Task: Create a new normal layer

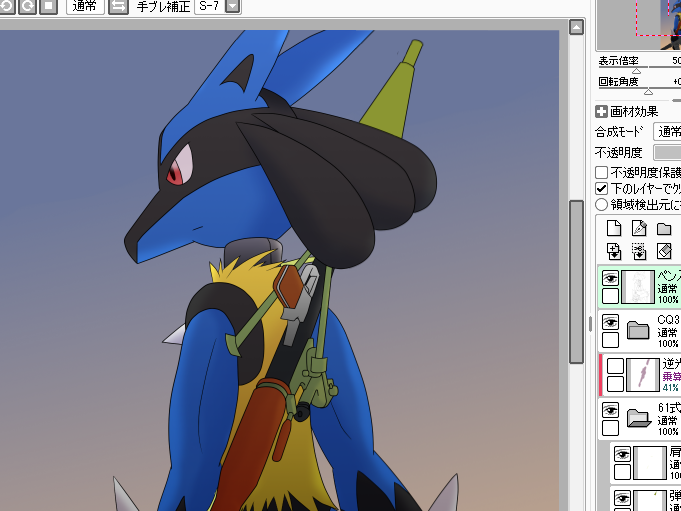Action: click(x=614, y=228)
